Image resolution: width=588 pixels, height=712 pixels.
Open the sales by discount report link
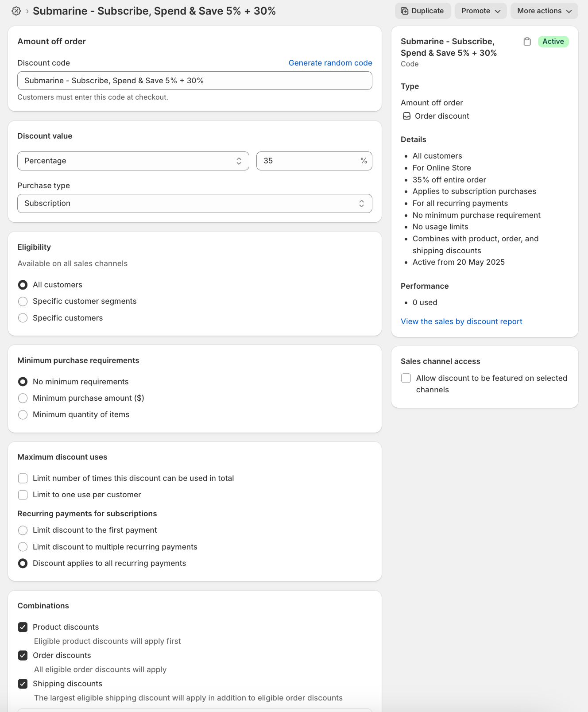(461, 321)
